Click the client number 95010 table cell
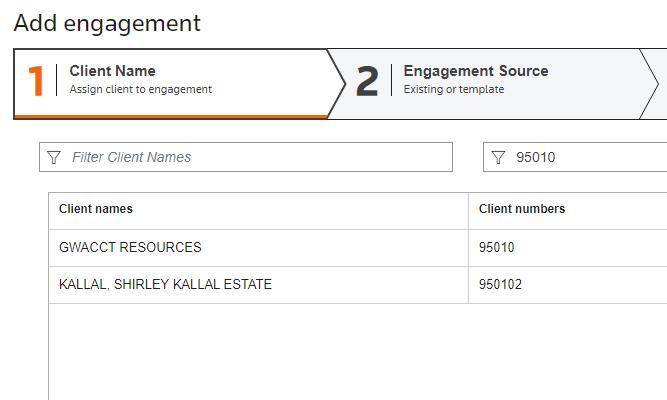667x400 pixels. pyautogui.click(x=496, y=247)
